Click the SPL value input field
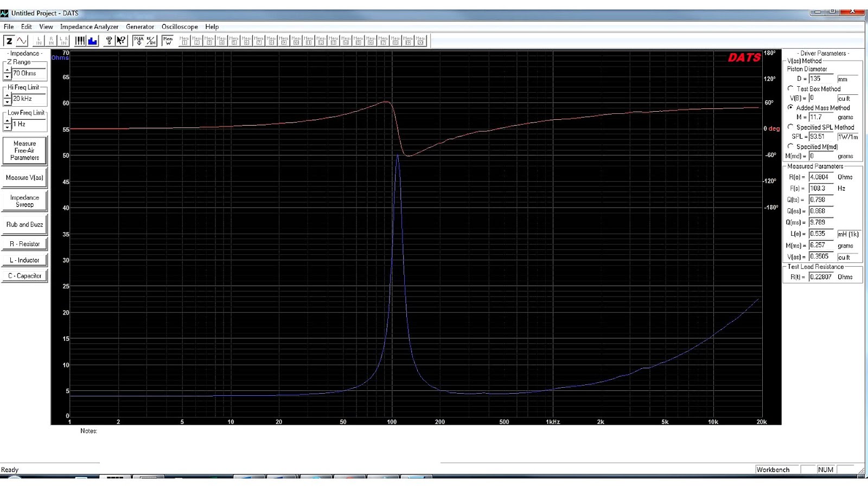 (x=821, y=137)
